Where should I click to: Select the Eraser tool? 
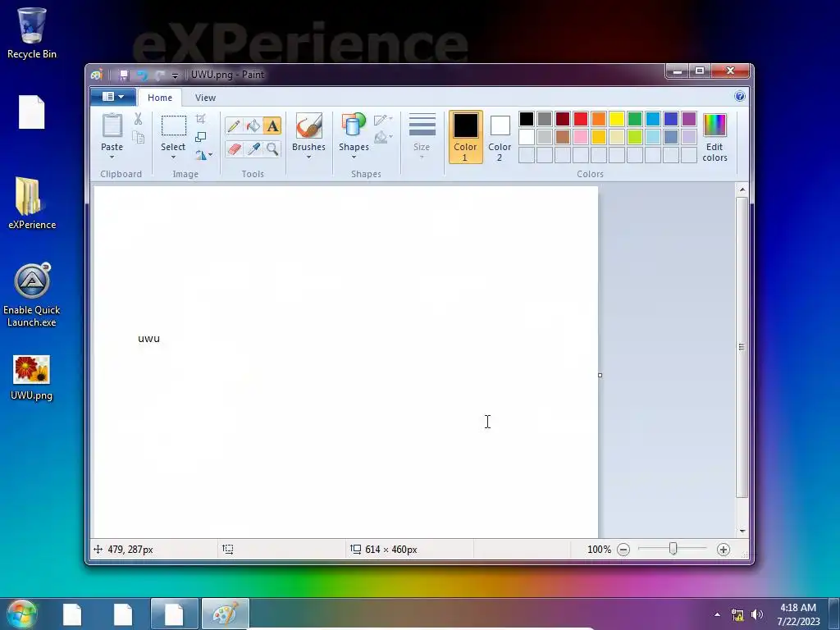tap(234, 148)
